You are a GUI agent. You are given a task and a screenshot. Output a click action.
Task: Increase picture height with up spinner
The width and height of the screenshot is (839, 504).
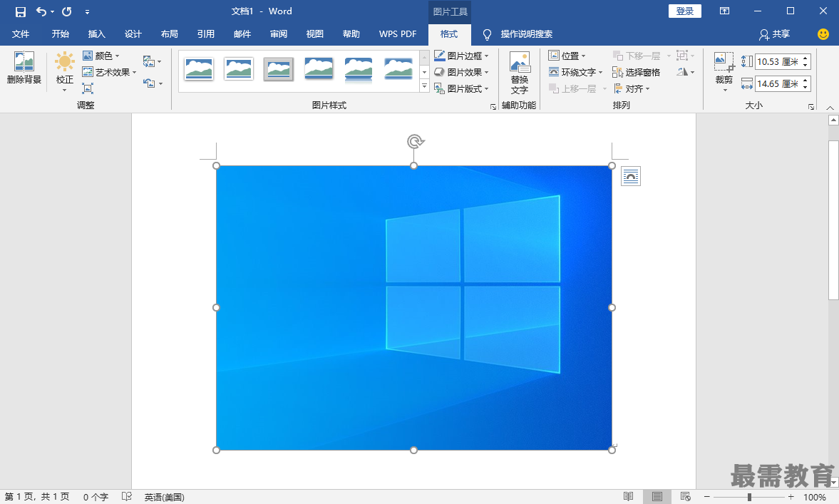tap(805, 58)
